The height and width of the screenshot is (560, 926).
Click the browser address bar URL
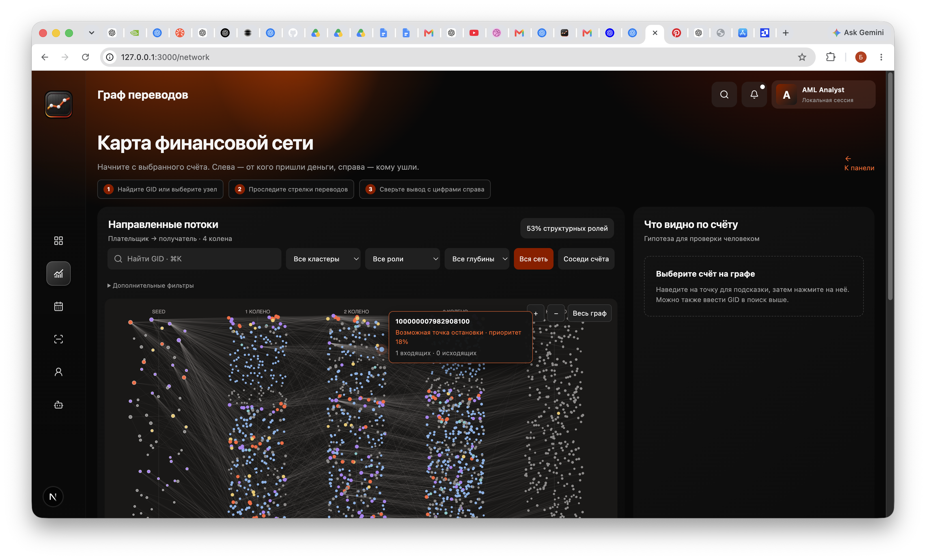[165, 57]
